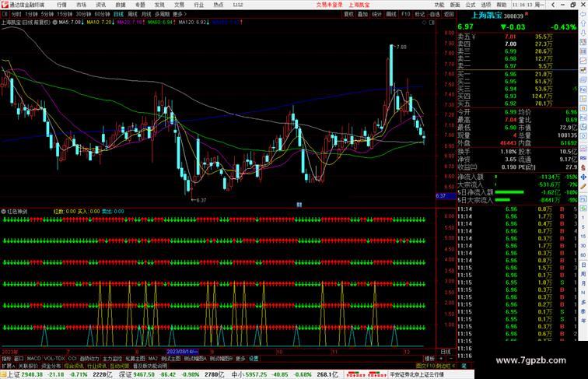Click the round info icon beside stock name
Screen dimensions: 588x379
[54, 22]
